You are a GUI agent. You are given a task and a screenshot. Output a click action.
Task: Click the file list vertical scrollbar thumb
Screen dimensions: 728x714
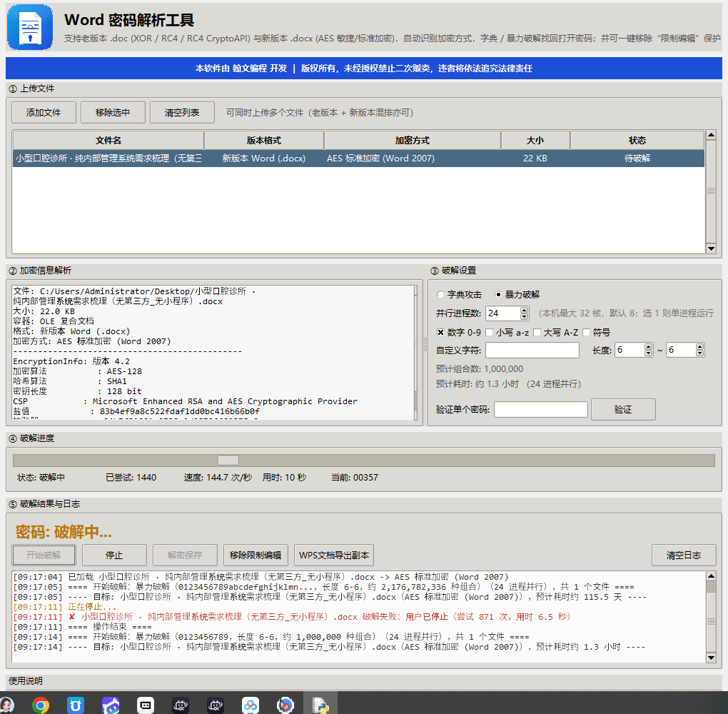point(711,191)
